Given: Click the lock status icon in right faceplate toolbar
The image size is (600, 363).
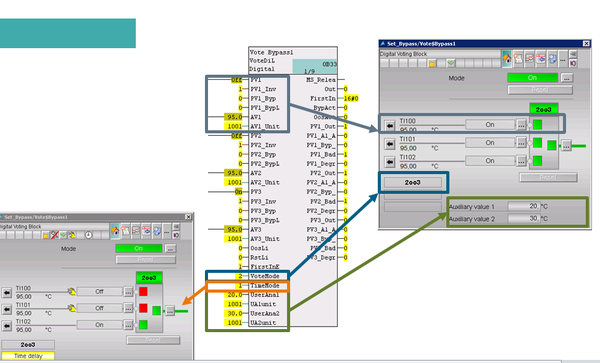Looking at the screenshot, I should coord(432,63).
